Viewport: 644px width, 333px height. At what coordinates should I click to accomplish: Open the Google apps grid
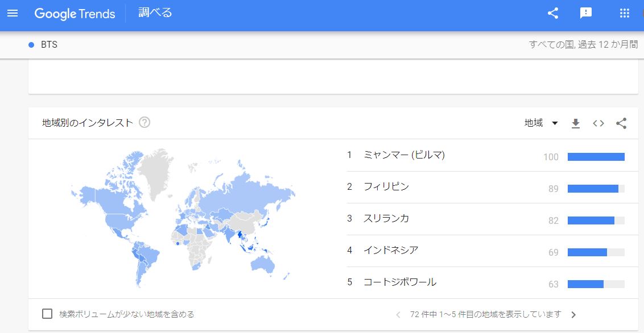[x=624, y=14]
